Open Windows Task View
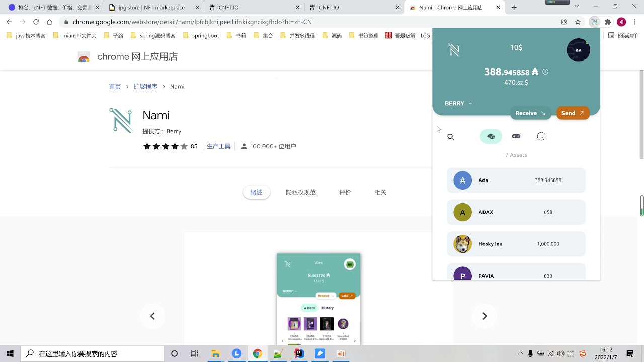This screenshot has height=362, width=644. click(194, 353)
